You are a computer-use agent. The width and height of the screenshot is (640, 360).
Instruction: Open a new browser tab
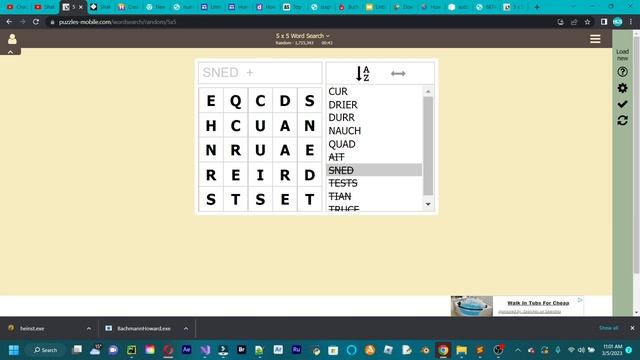coord(537,7)
